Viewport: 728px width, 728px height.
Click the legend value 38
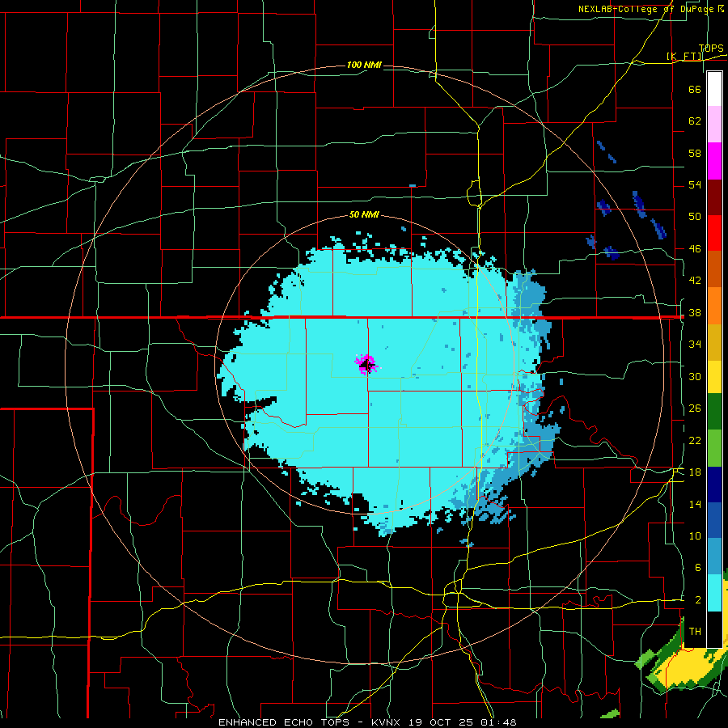(x=695, y=312)
